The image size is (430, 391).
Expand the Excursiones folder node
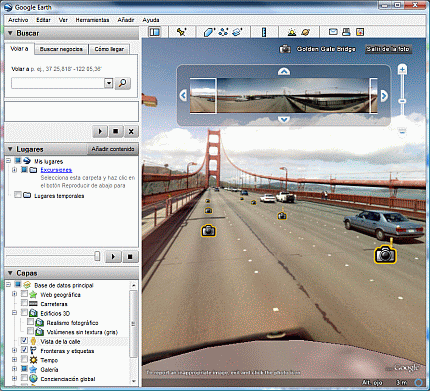pos(14,170)
